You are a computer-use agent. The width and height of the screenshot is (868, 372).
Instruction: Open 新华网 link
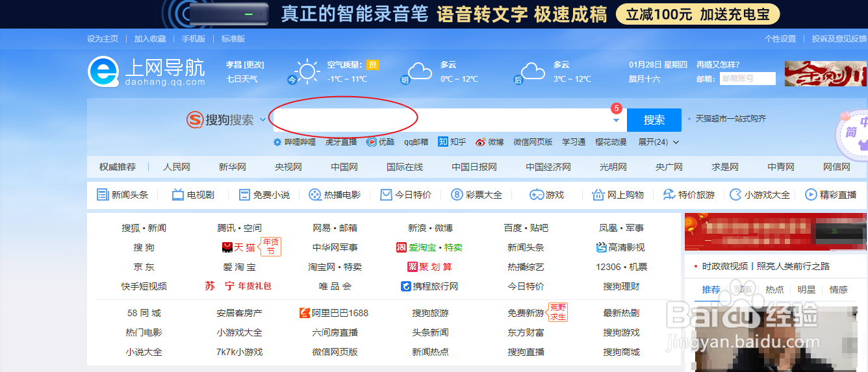pos(233,167)
